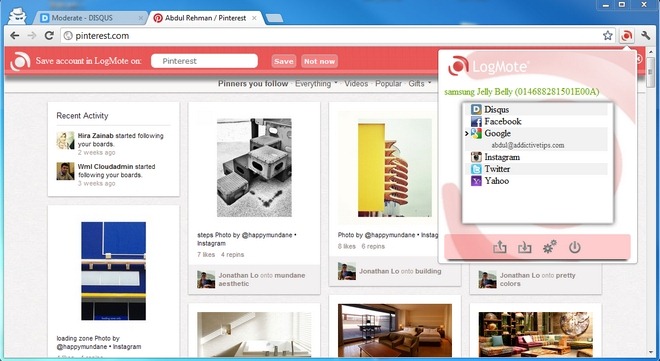Open the Chrome wrench settings menu

click(645, 36)
